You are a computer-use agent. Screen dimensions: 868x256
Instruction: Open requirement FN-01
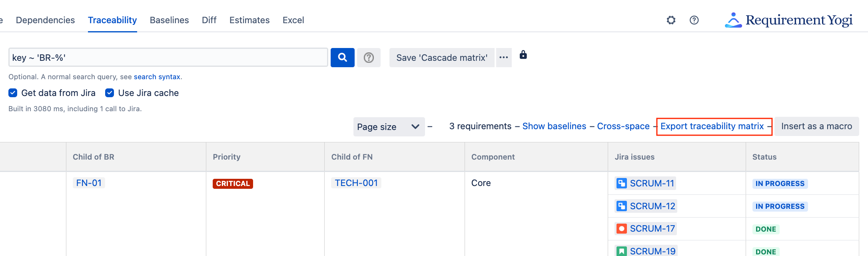89,183
